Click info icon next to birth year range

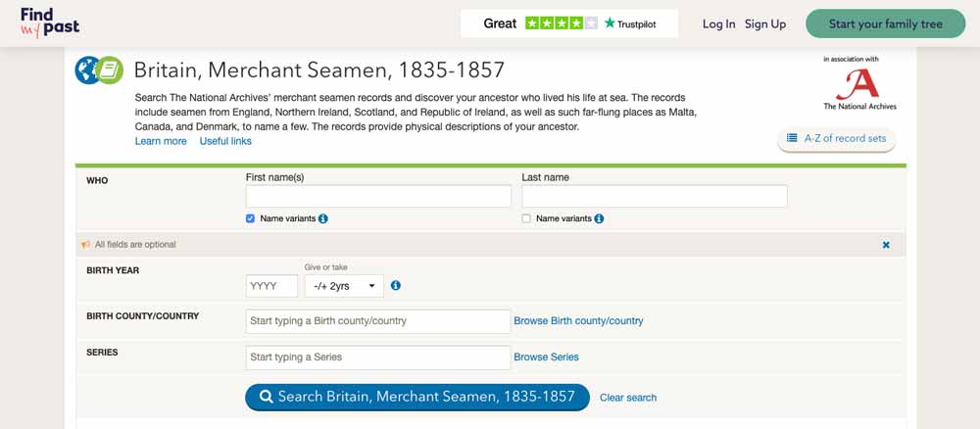pyautogui.click(x=396, y=285)
